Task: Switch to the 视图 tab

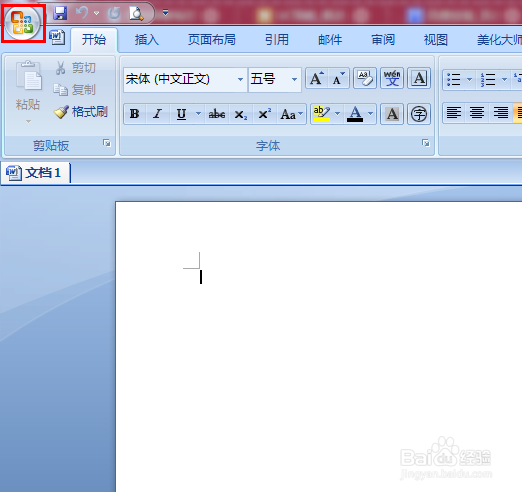Action: [x=436, y=40]
